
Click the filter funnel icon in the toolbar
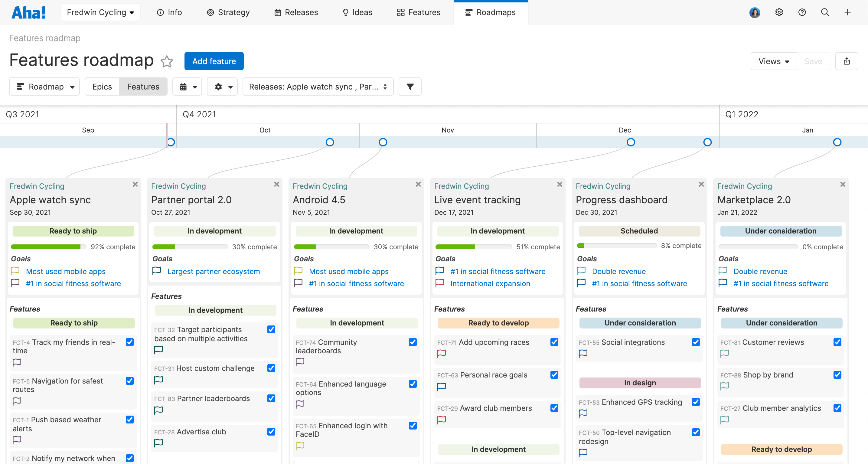point(410,87)
